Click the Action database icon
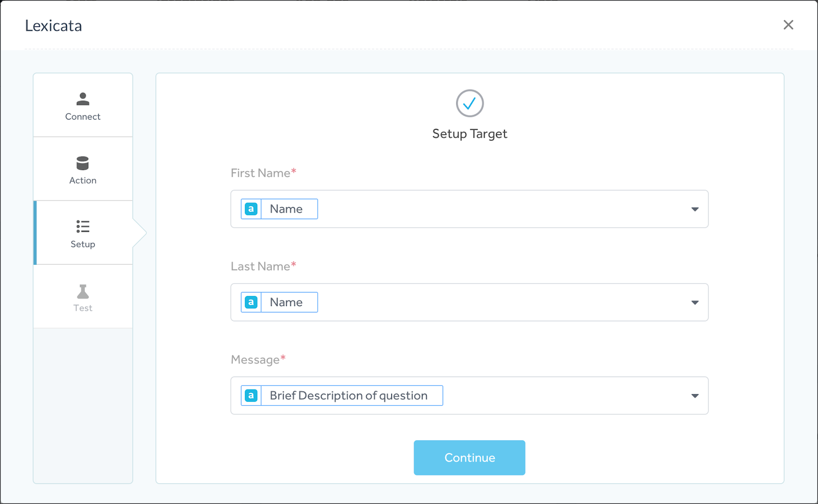The height and width of the screenshot is (504, 818). 83,163
